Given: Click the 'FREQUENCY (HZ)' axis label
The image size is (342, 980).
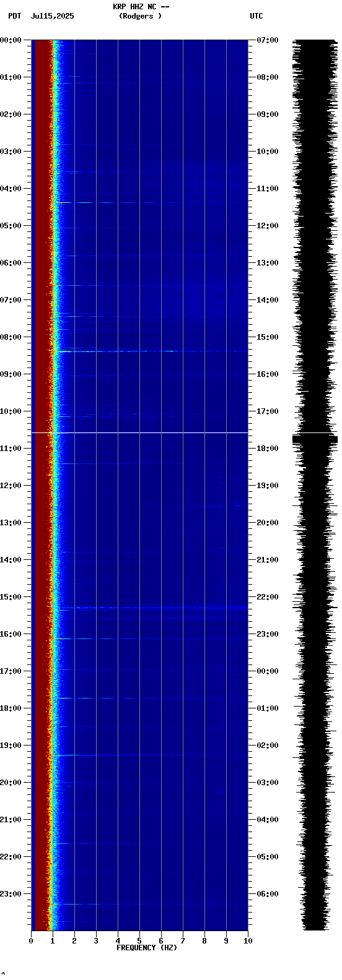Looking at the screenshot, I should pyautogui.click(x=147, y=948).
